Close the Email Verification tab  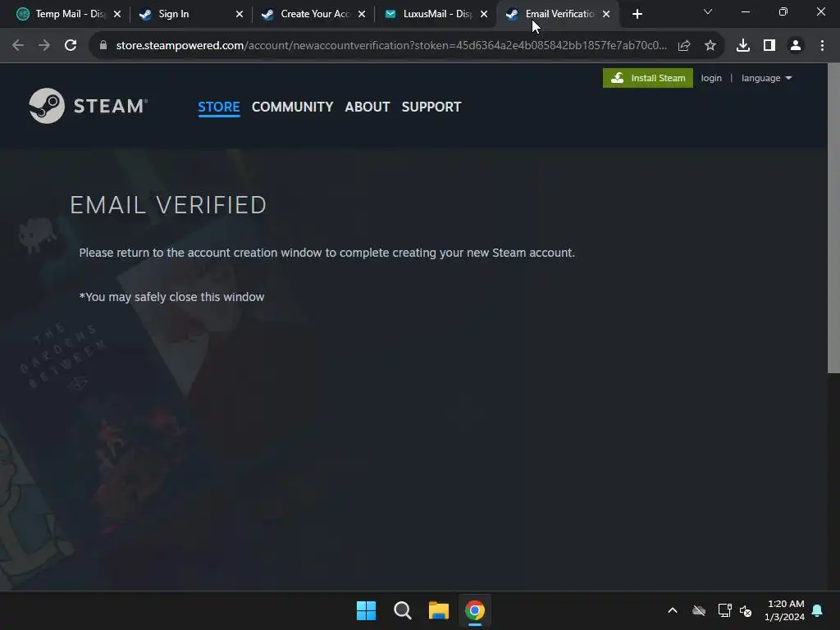(606, 14)
